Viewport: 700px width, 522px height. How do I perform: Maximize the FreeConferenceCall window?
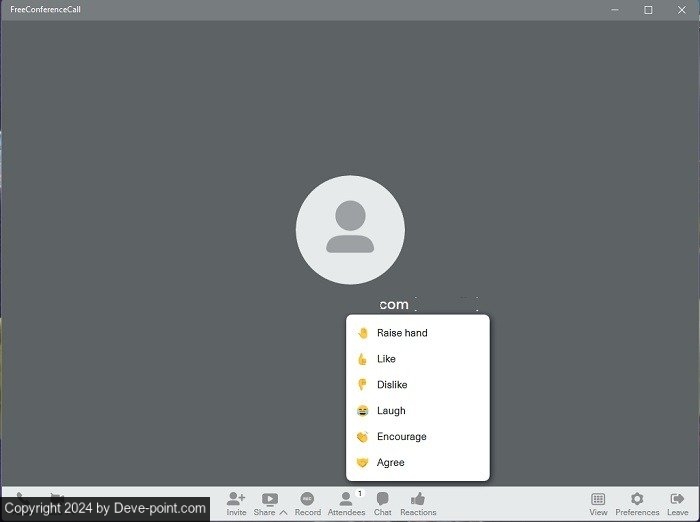(648, 9)
